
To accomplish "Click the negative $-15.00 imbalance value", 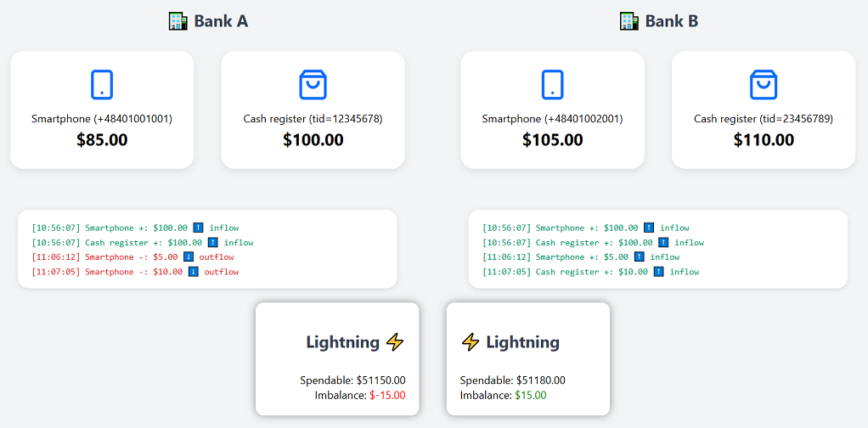I will point(386,395).
